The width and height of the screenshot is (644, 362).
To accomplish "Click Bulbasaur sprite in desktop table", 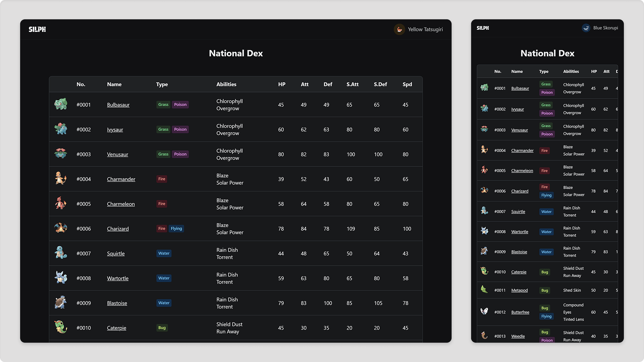I will pyautogui.click(x=61, y=104).
